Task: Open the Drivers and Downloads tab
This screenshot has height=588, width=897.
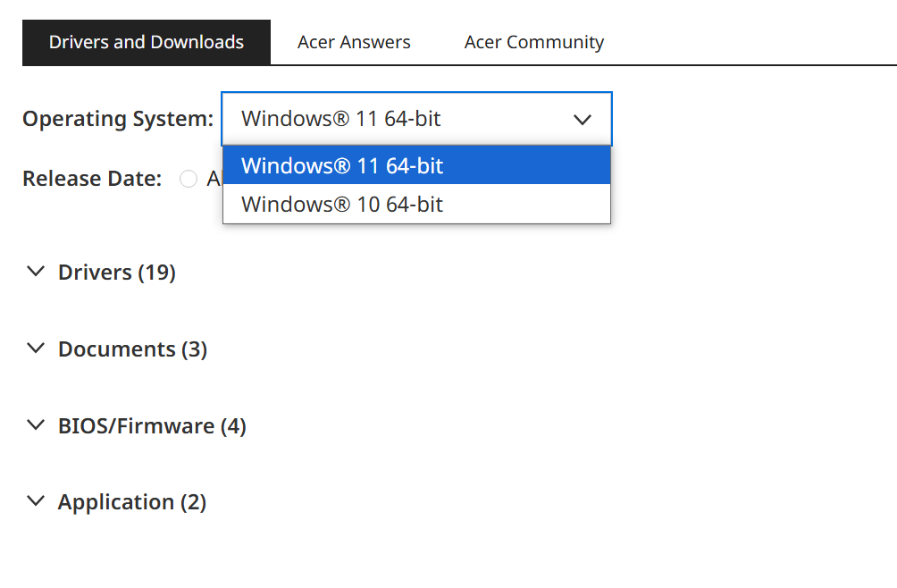Action: click(147, 42)
